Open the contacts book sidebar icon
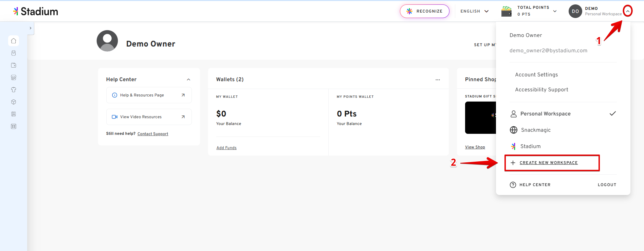 coord(14,114)
